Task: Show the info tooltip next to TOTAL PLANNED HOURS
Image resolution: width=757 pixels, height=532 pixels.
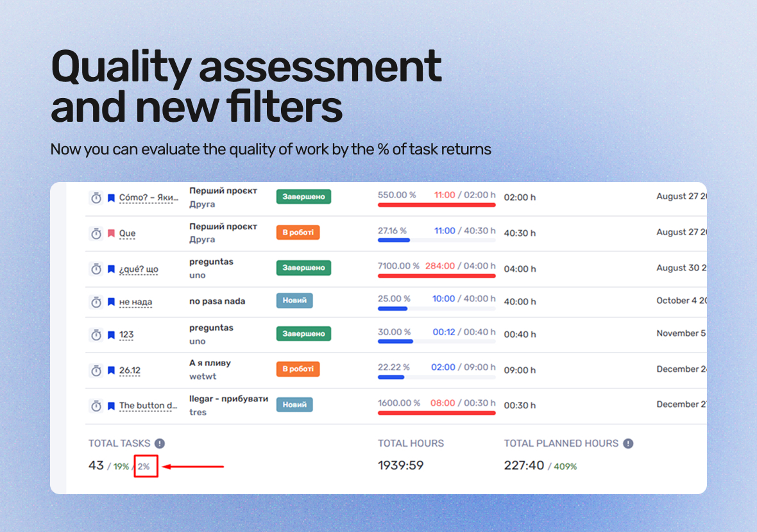Action: (x=628, y=444)
